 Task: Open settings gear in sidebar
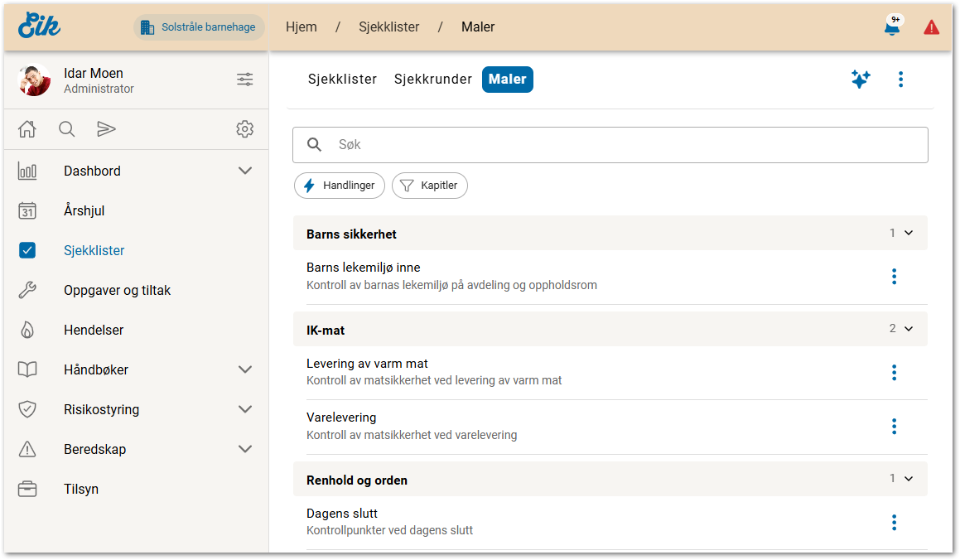coord(244,128)
